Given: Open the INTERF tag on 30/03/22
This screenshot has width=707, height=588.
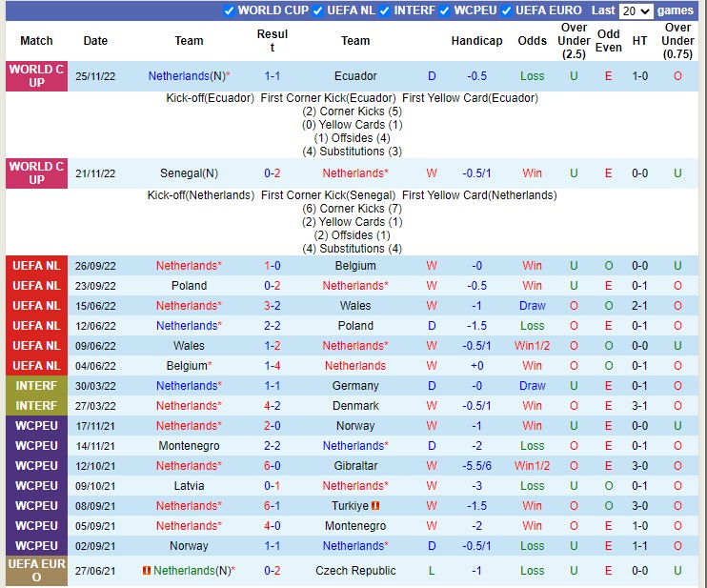Looking at the screenshot, I should [36, 386].
